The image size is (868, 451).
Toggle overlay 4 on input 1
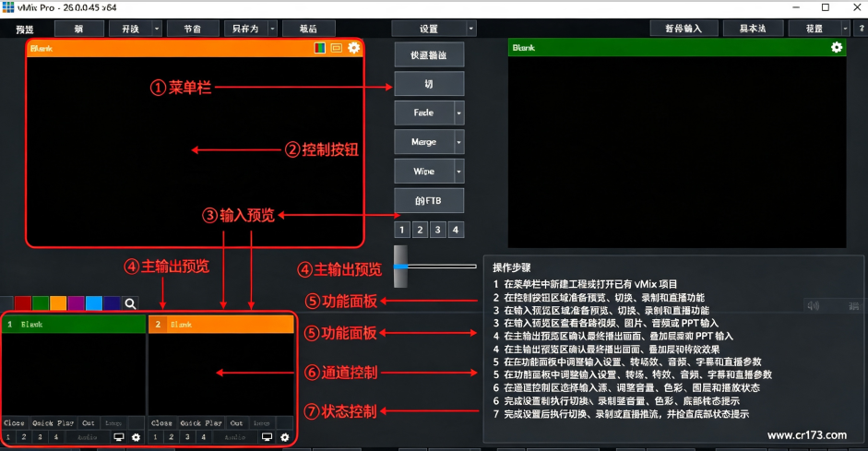pos(56,437)
